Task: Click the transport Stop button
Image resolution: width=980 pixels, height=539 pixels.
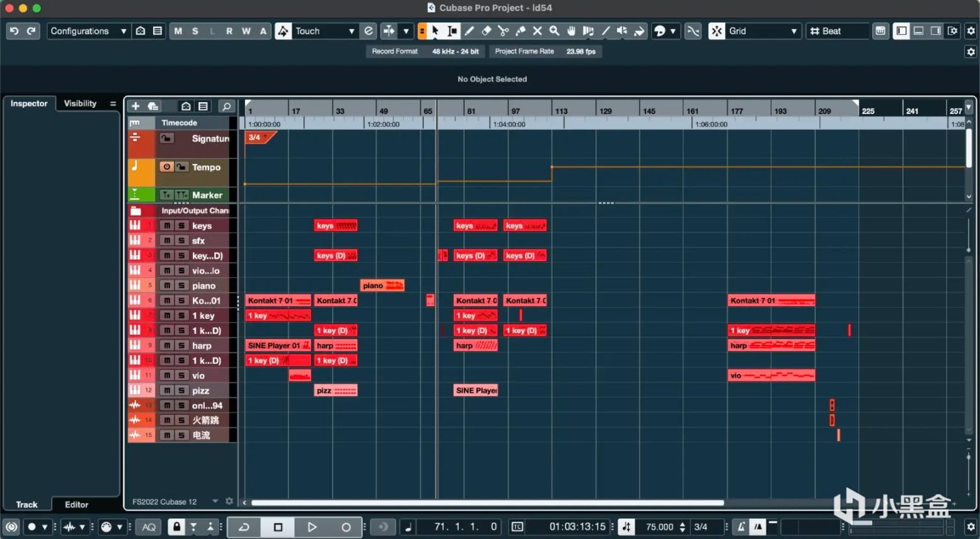Action: [x=278, y=527]
